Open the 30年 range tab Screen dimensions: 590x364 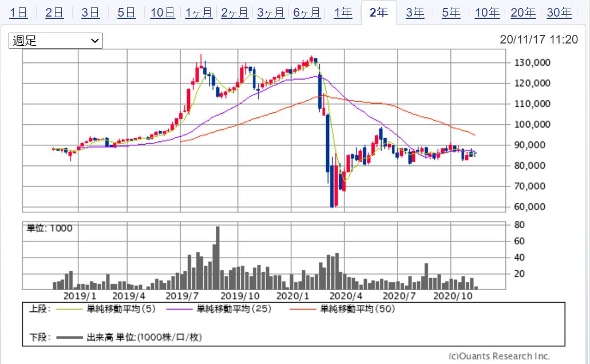(559, 13)
